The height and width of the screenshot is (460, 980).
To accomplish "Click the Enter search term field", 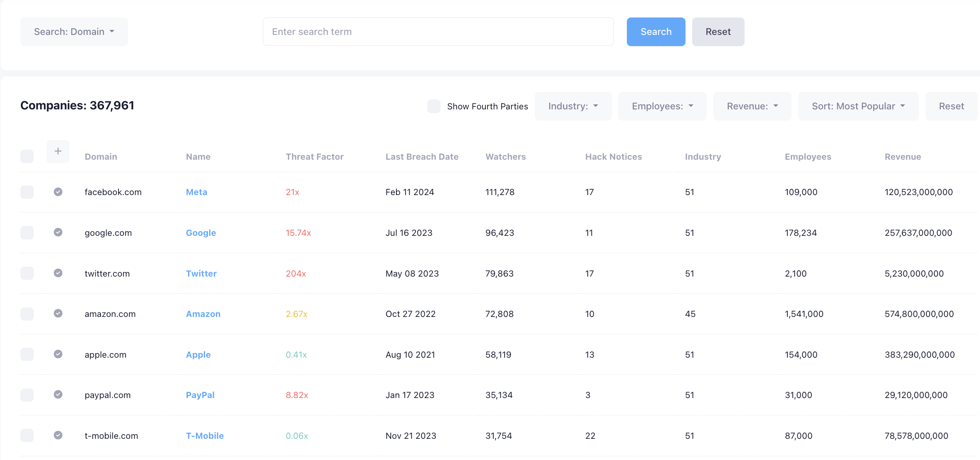I will pyautogui.click(x=438, y=32).
